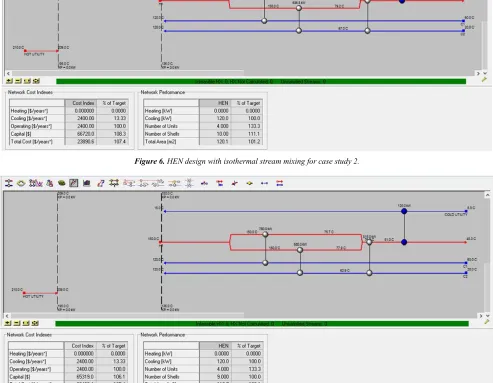
Task: Click the HEN column header in the lower performance table
Action: tap(216, 346)
